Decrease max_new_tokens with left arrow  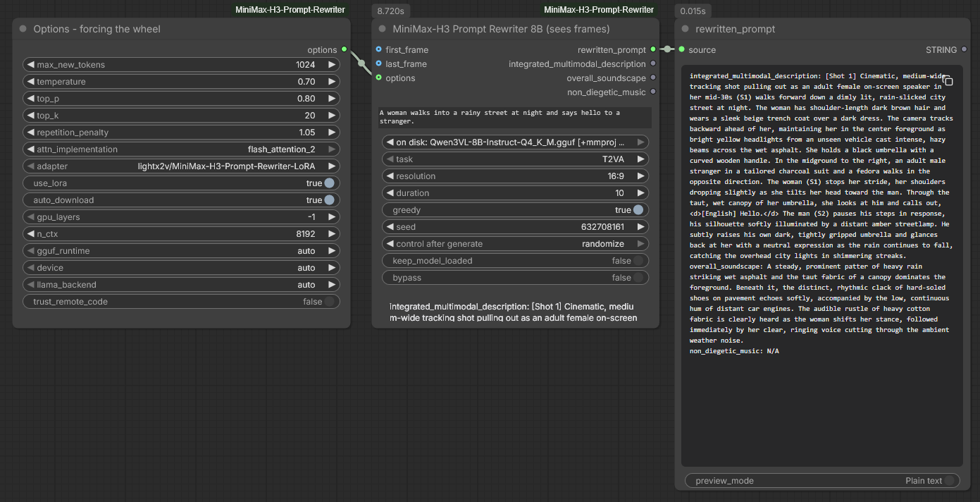[31, 65]
